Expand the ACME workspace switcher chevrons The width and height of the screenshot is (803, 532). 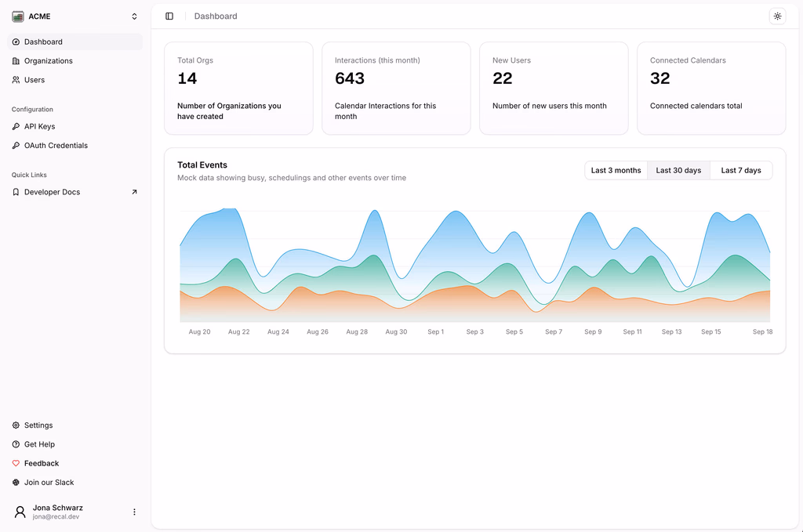(134, 16)
